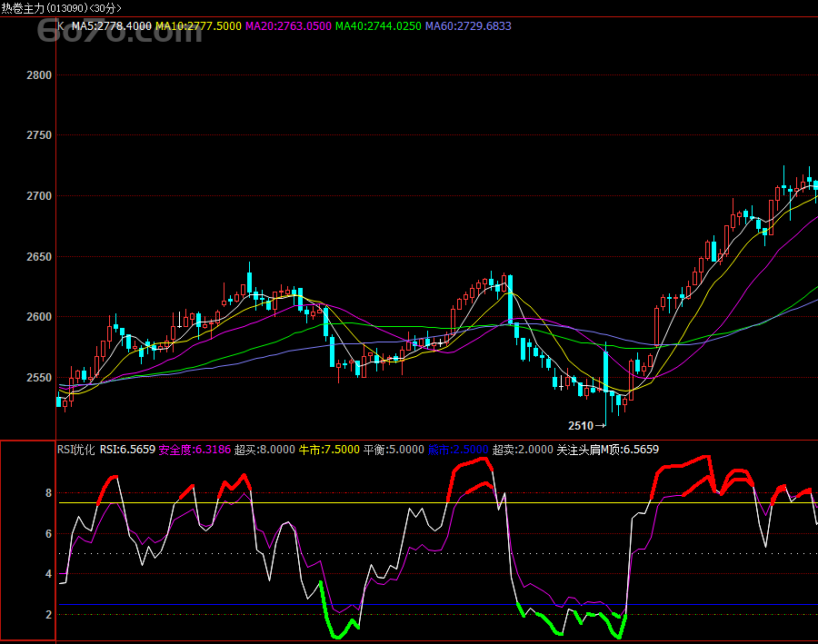Click the 关注头肩M顶:6.5659 label
Image resolution: width=818 pixels, height=644 pixels.
[x=608, y=450]
